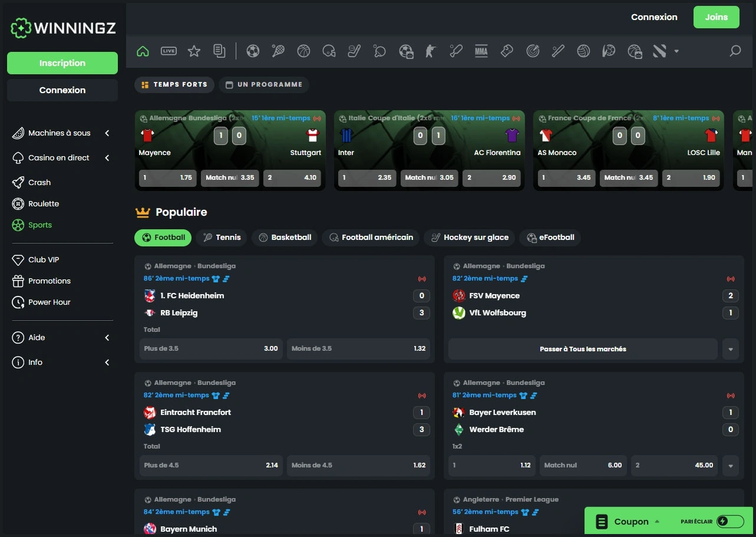Select the Tennis tab under Populaire
Screen dimensions: 756x537
[x=222, y=238]
